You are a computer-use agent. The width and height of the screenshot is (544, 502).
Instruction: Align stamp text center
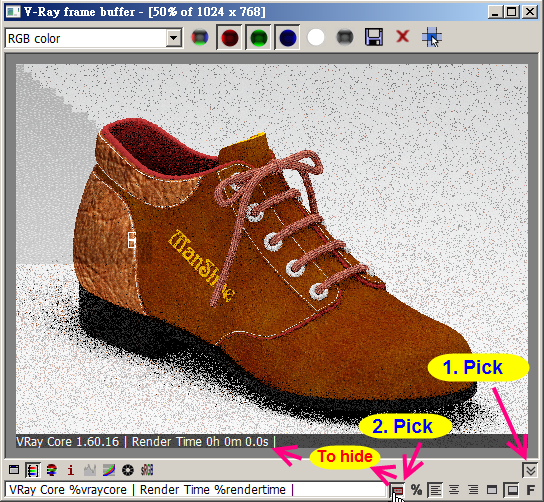click(x=454, y=490)
